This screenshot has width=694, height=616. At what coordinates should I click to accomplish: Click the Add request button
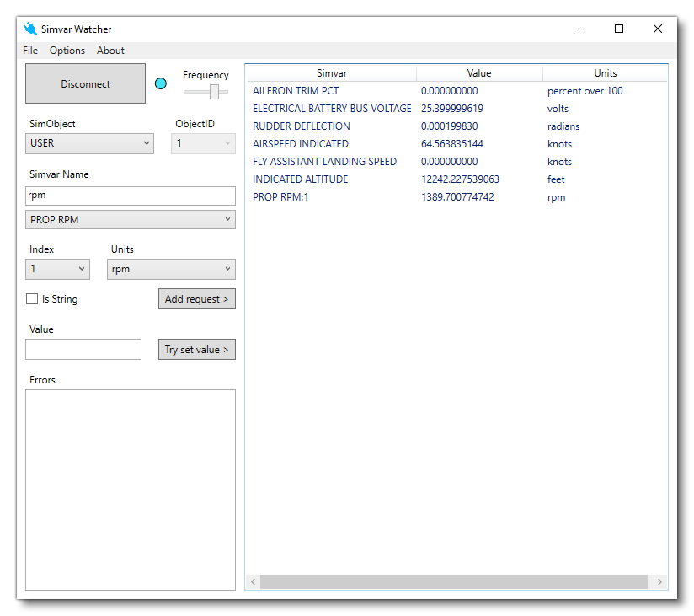click(196, 299)
